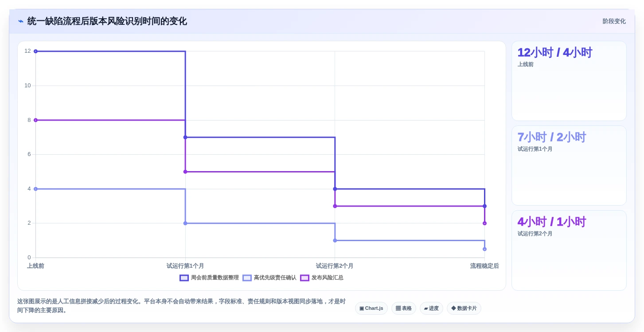Click the 2-hour light blue point at 试运行第1个月
This screenshot has height=332, width=644.
[185, 223]
